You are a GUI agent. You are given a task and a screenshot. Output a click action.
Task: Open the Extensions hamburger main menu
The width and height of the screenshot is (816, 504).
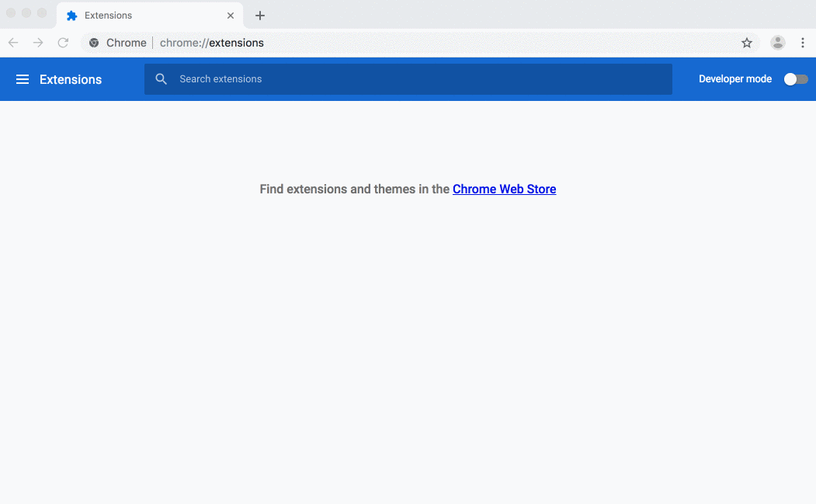23,79
